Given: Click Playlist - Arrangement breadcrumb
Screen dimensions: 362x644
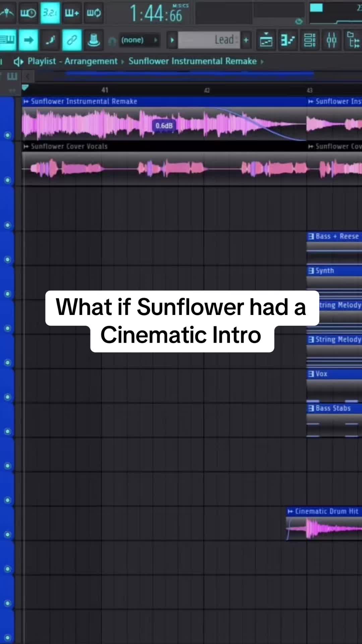Looking at the screenshot, I should click(72, 61).
